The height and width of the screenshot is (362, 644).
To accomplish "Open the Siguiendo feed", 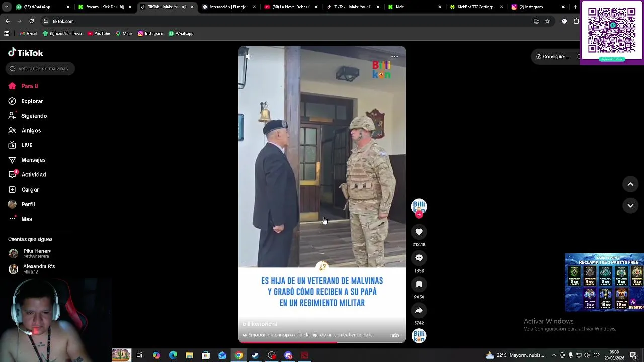I will coord(28,116).
